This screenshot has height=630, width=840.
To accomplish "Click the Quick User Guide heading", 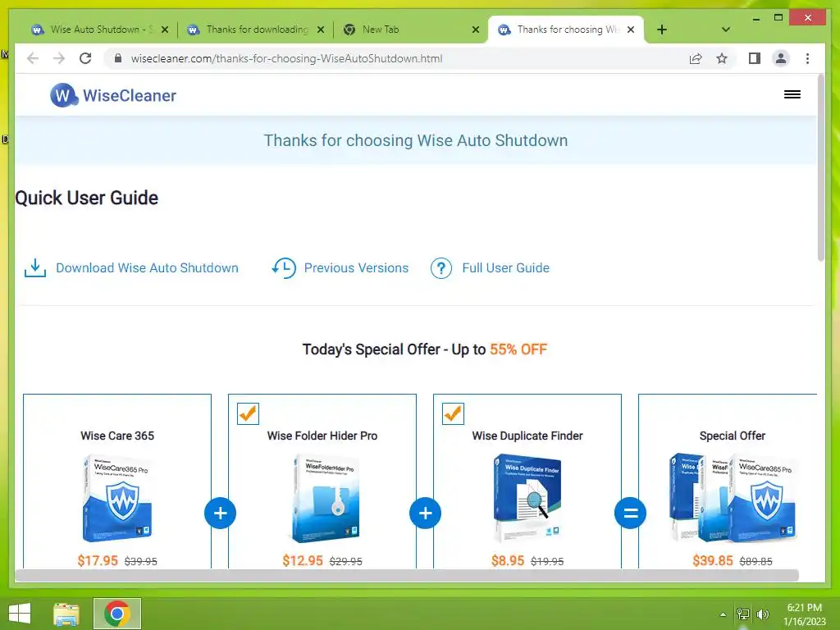I will point(87,198).
